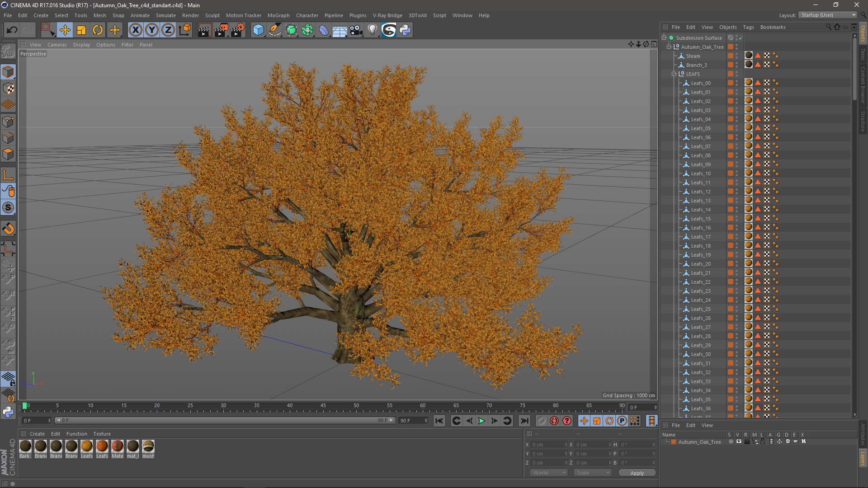Switch to Polygons mode
This screenshot has width=868, height=488.
coord(8,154)
